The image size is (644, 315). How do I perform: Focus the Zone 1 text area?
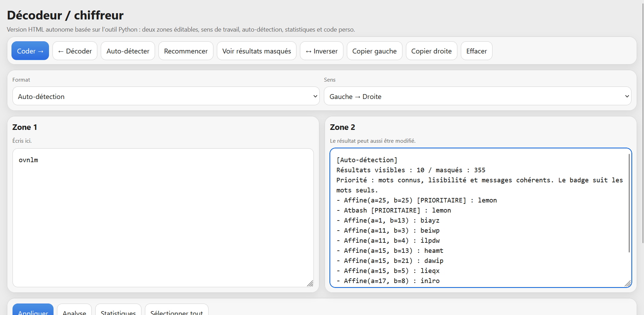[x=163, y=218]
